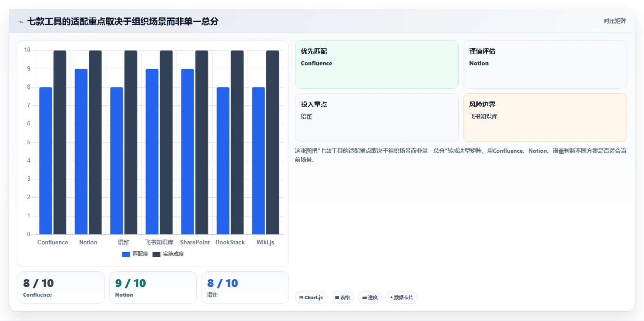
Task: Click the dark 实施难度 bar for 飞书知识库
Action: point(166,142)
